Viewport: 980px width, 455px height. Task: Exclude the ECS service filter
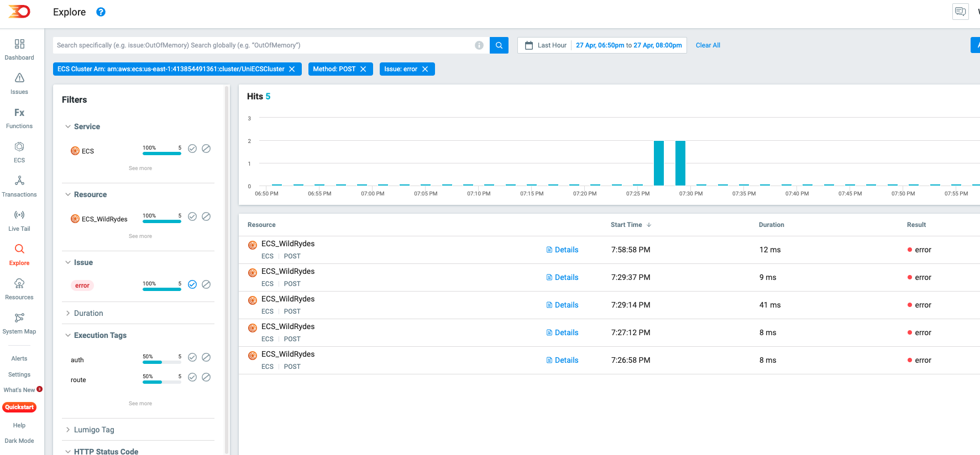click(x=206, y=149)
